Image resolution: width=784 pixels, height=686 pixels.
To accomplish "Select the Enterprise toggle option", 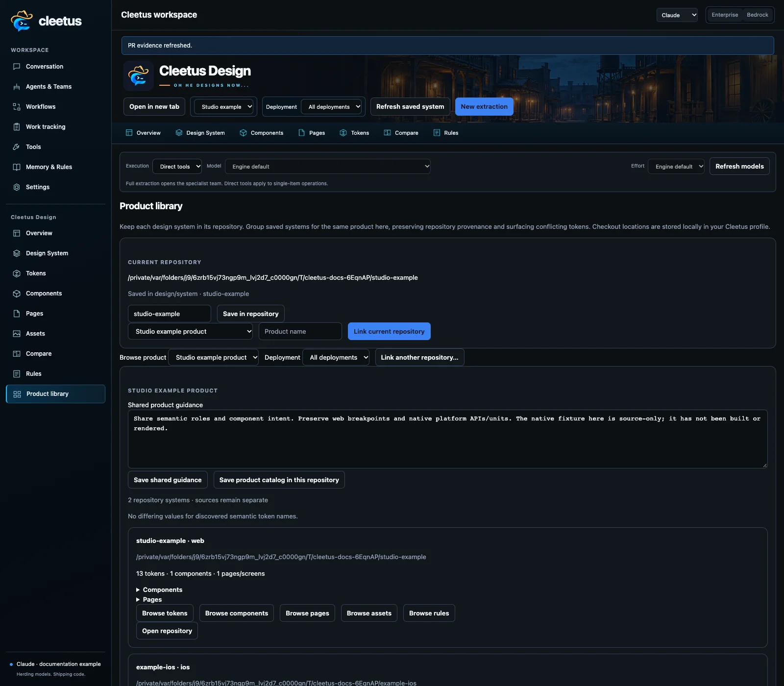I will tap(725, 15).
